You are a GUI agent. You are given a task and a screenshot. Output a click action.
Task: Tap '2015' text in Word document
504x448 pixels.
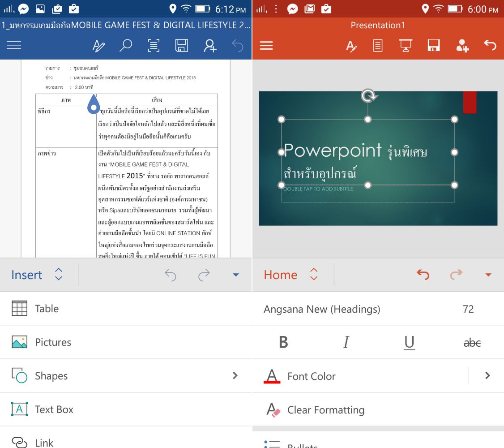pos(135,176)
